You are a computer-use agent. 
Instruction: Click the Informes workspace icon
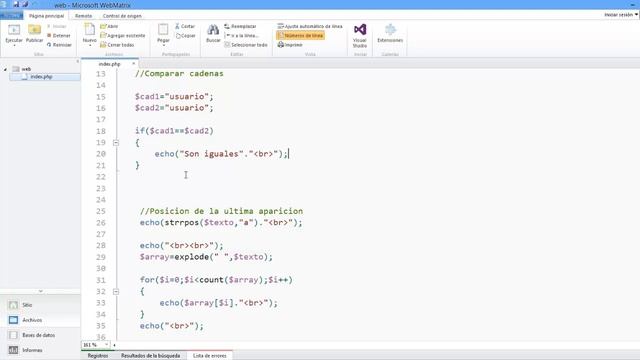13,350
